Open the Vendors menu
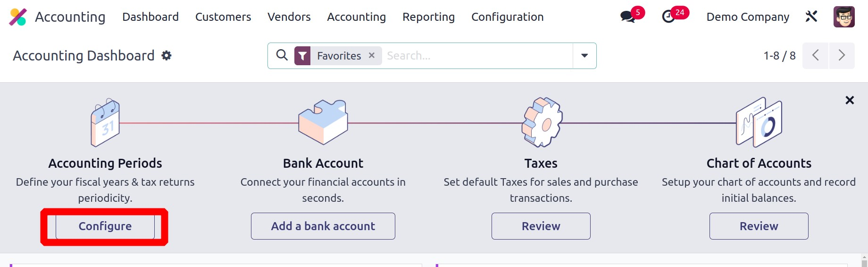 point(289,17)
